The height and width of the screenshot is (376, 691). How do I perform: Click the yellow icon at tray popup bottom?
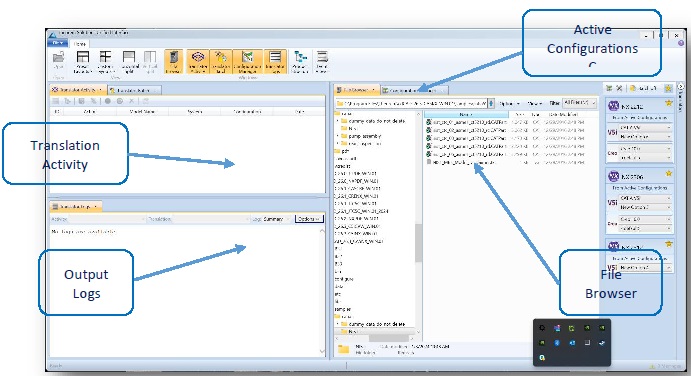click(x=542, y=357)
